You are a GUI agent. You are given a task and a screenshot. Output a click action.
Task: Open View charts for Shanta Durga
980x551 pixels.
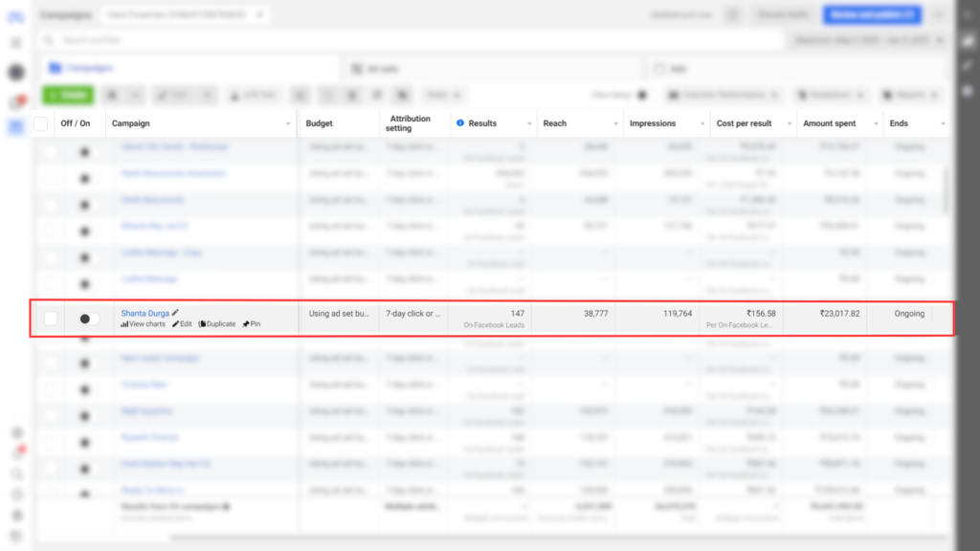[144, 324]
